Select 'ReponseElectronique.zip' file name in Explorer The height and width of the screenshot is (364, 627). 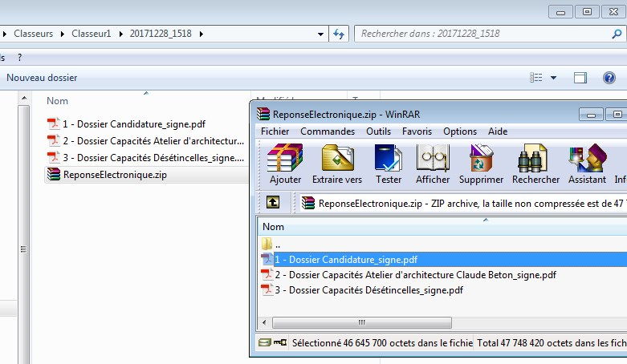pos(115,175)
